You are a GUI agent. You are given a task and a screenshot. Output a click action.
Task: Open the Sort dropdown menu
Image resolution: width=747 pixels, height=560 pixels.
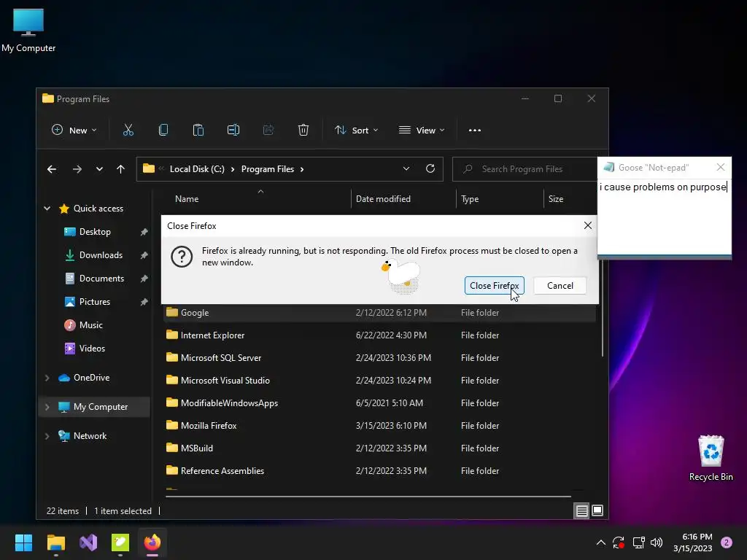[356, 130]
